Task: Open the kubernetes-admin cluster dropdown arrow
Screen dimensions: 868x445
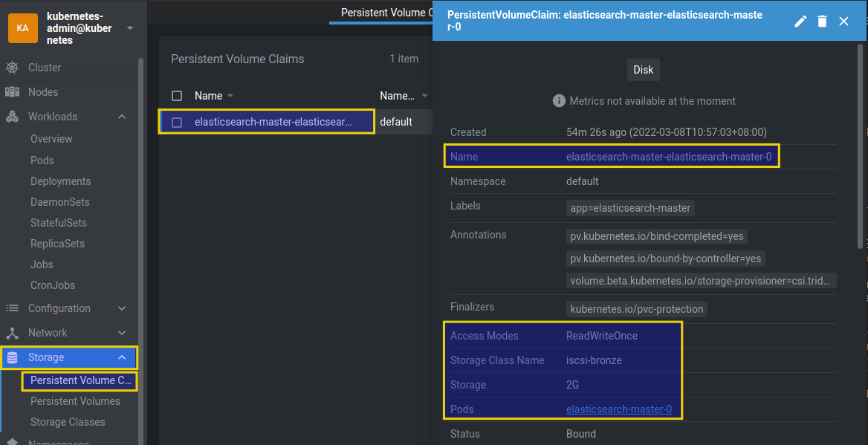Action: tap(130, 28)
